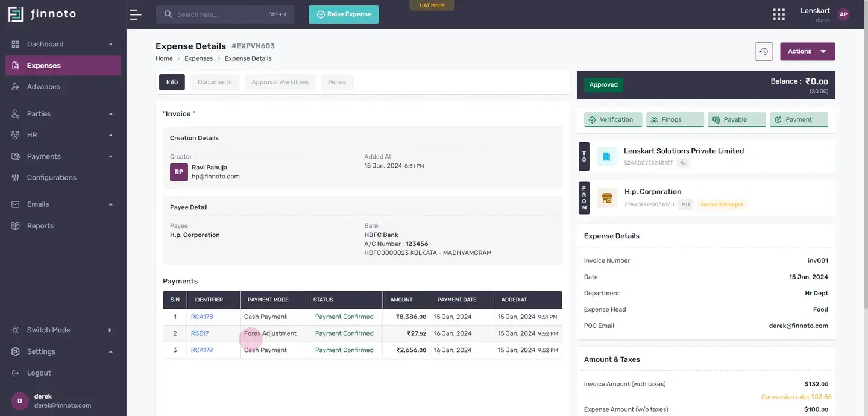The height and width of the screenshot is (416, 868).
Task: Expand the Emails menu arrow
Action: [x=110, y=204]
